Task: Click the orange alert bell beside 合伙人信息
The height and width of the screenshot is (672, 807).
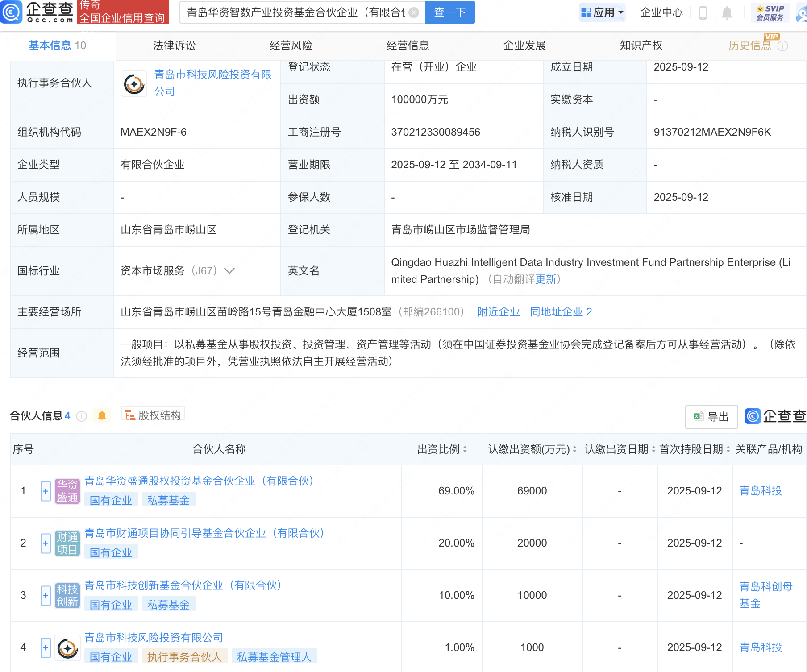Action: click(102, 415)
